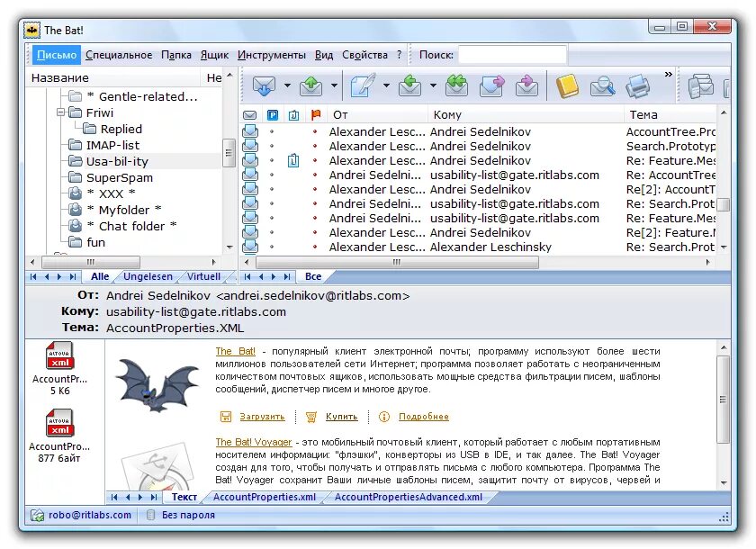Open the address book
This screenshot has width=756, height=549.
click(568, 85)
